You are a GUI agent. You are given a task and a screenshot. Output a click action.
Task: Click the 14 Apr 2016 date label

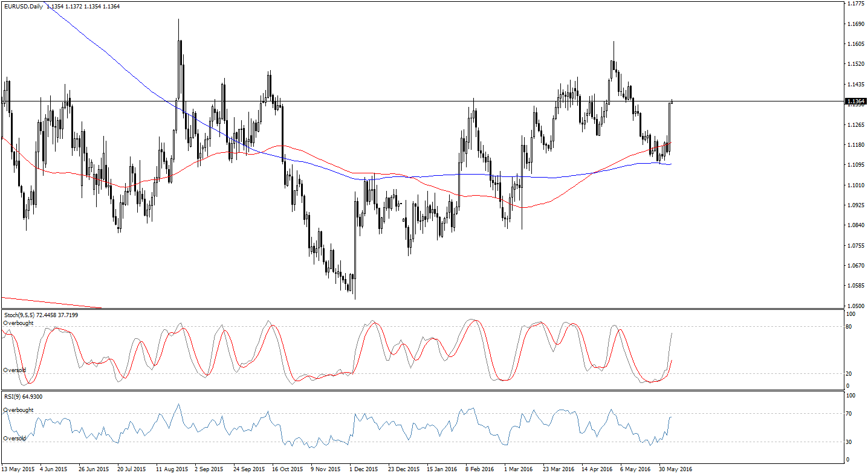click(x=597, y=469)
